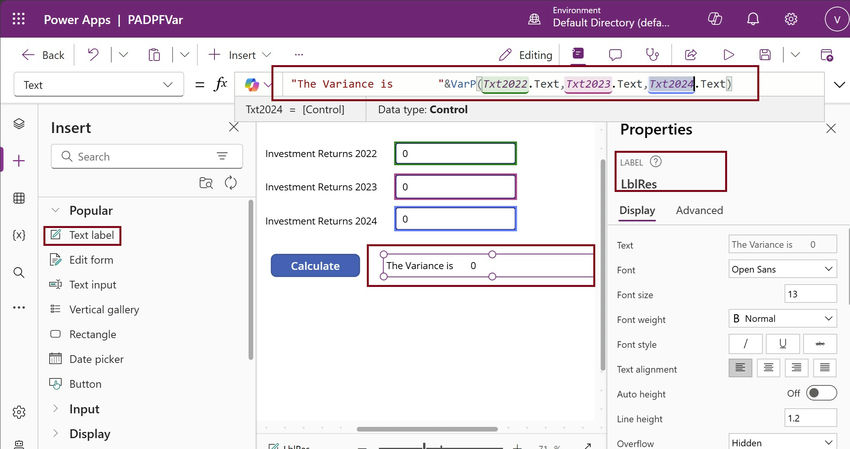This screenshot has height=449, width=850.
Task: Expand the Display section
Action: pos(55,433)
